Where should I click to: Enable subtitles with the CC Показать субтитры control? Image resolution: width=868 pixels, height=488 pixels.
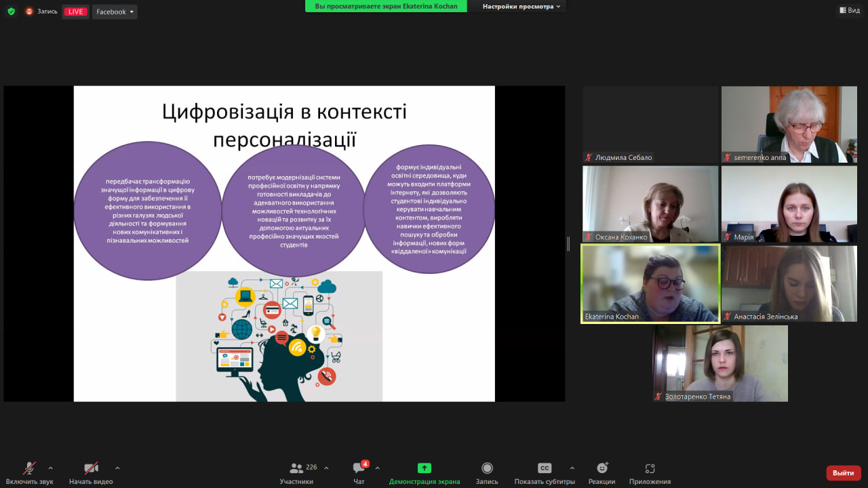545,468
